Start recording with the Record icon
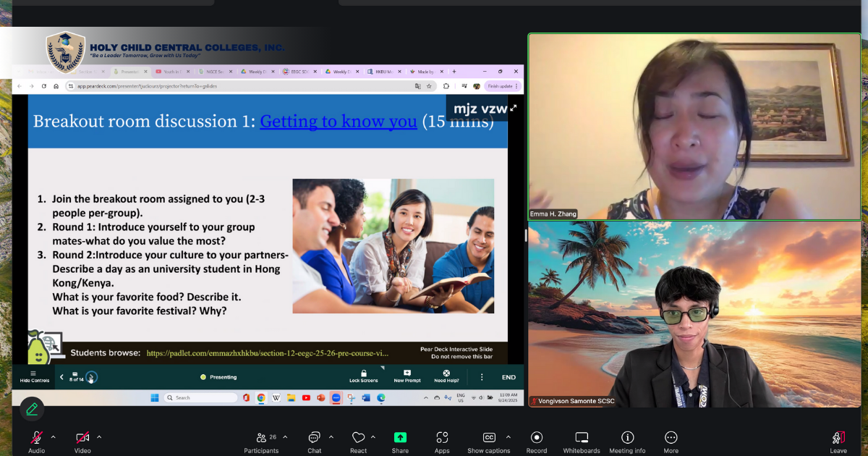The image size is (868, 456). (537, 438)
